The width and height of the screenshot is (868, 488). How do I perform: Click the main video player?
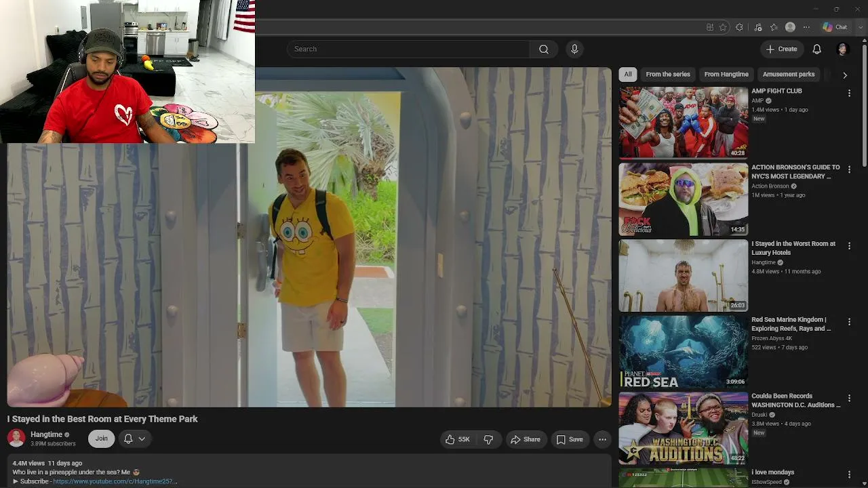[309, 237]
